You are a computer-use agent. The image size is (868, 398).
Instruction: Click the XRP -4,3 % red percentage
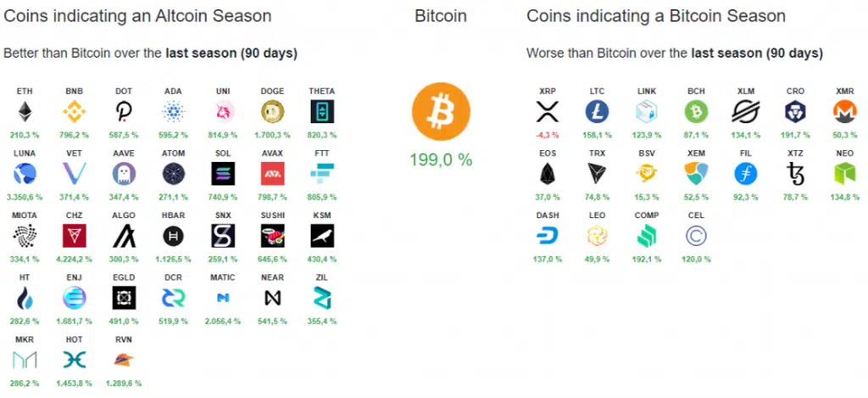pyautogui.click(x=547, y=135)
